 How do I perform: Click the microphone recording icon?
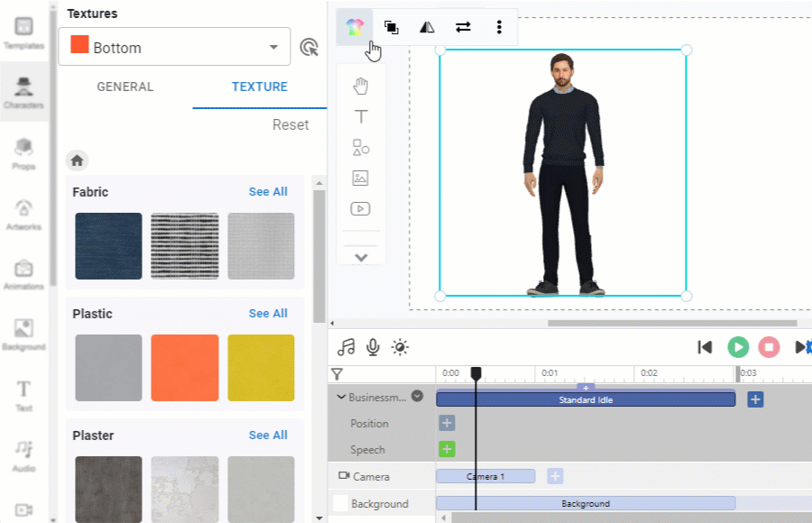point(373,347)
